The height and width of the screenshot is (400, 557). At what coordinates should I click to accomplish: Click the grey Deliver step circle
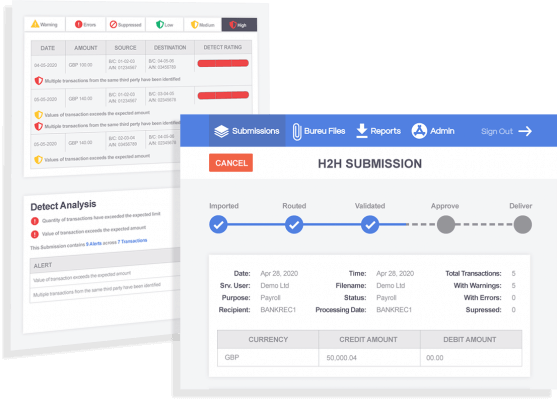click(523, 225)
